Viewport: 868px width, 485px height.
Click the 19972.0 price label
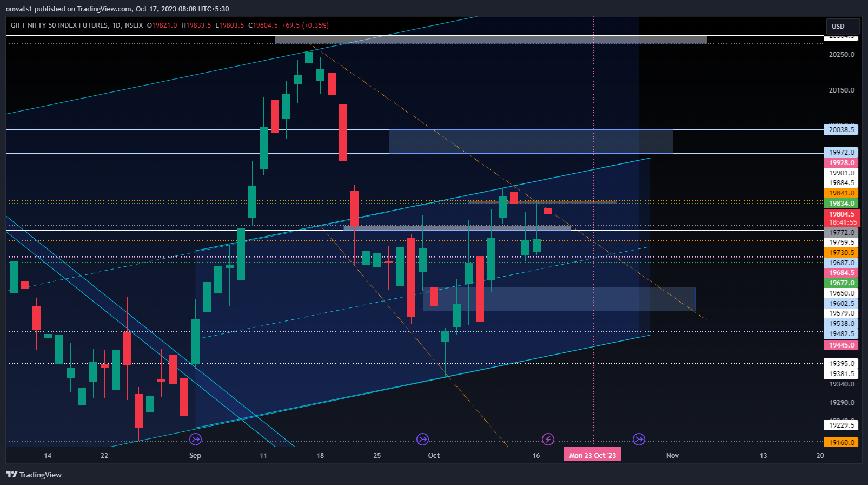coord(842,153)
